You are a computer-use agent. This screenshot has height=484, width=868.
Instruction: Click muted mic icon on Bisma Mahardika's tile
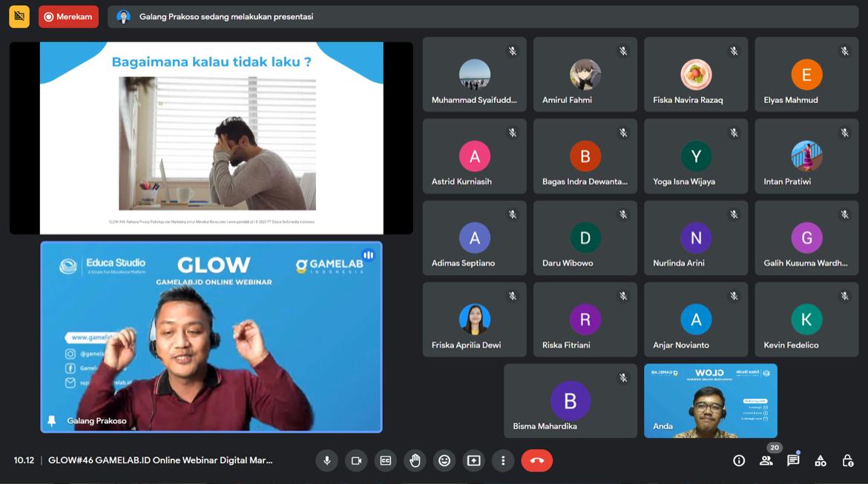tap(623, 378)
